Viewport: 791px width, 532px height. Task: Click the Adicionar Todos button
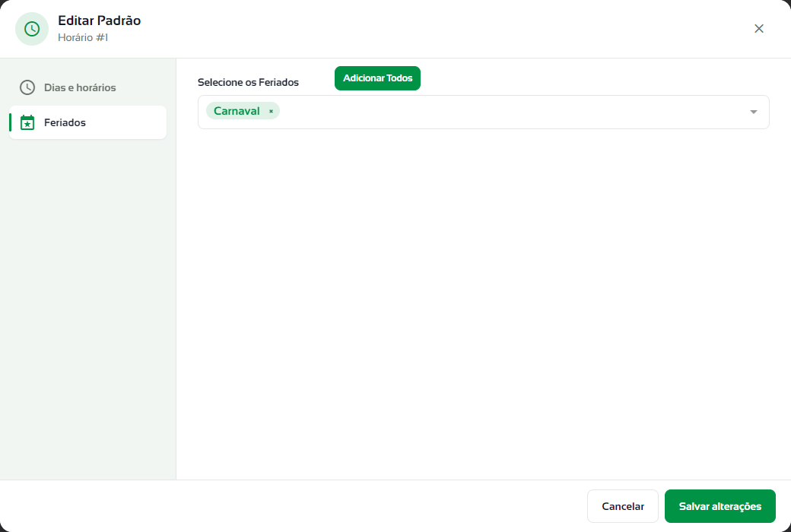(377, 78)
